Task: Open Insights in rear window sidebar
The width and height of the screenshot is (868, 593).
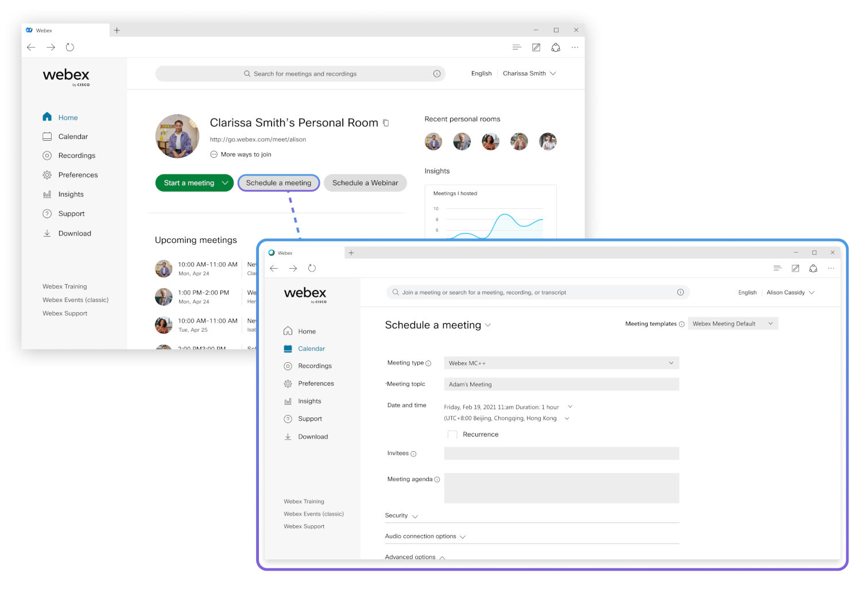Action: [63, 195]
